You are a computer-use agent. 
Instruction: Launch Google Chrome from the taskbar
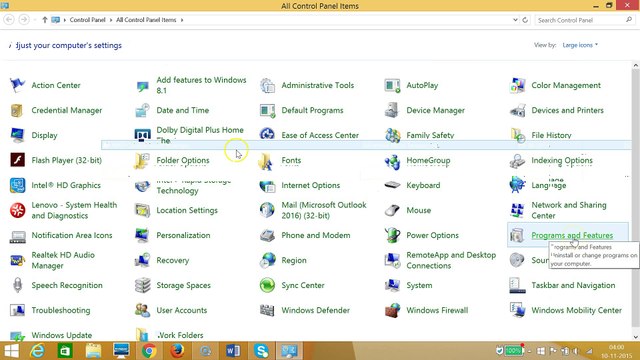click(149, 351)
